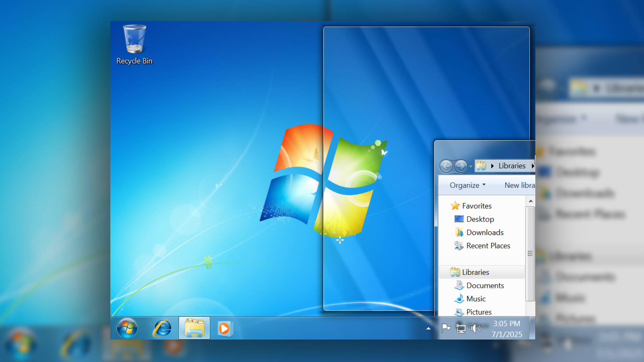
Task: Click the speaker icon to adjust volume
Action: click(x=476, y=328)
